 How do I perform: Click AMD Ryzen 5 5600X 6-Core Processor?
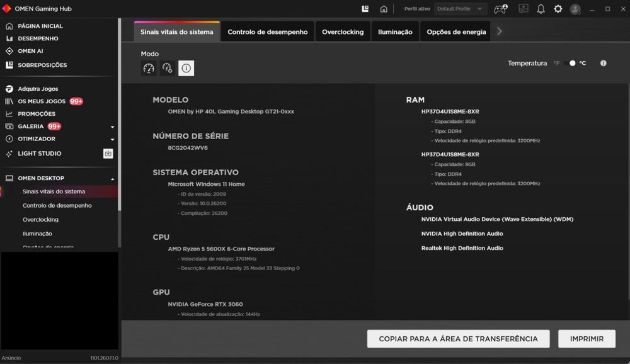click(x=221, y=249)
